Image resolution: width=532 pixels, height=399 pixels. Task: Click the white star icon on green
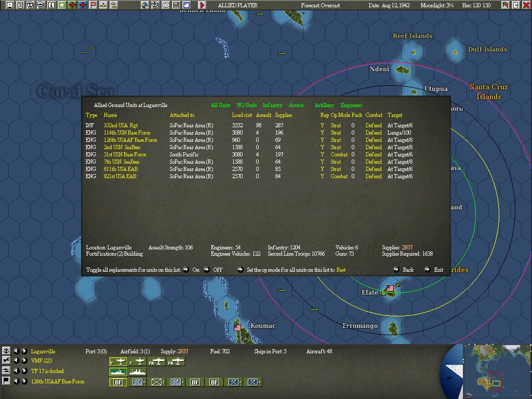coord(62,5)
